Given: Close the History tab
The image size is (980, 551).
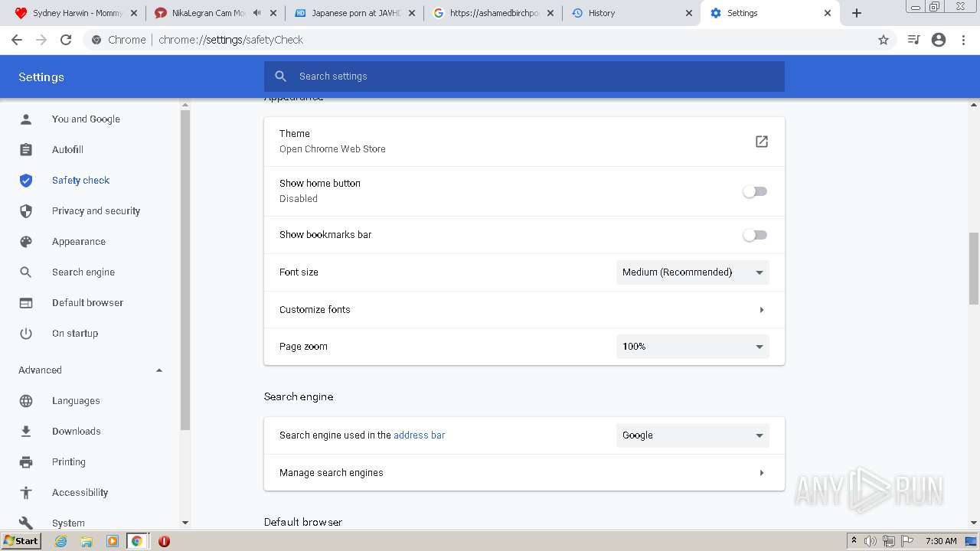Looking at the screenshot, I should coord(689,13).
